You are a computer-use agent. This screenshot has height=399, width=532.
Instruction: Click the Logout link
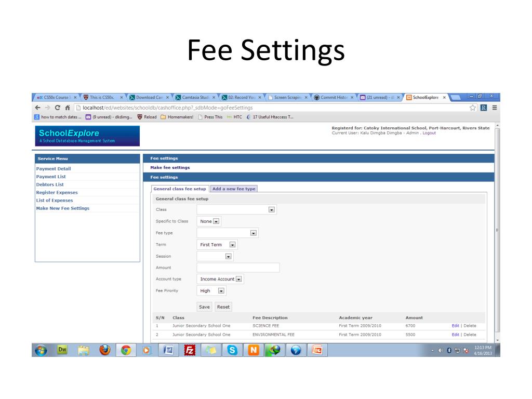(429, 133)
